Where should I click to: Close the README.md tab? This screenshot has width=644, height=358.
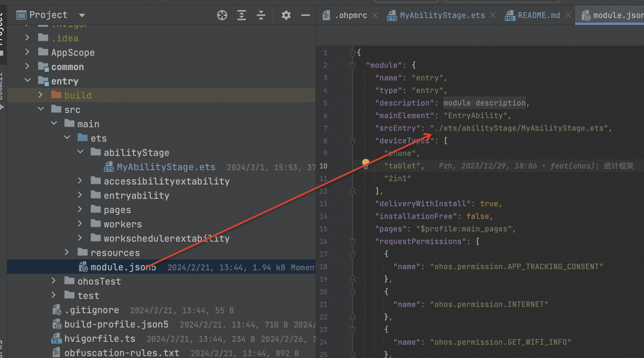568,16
